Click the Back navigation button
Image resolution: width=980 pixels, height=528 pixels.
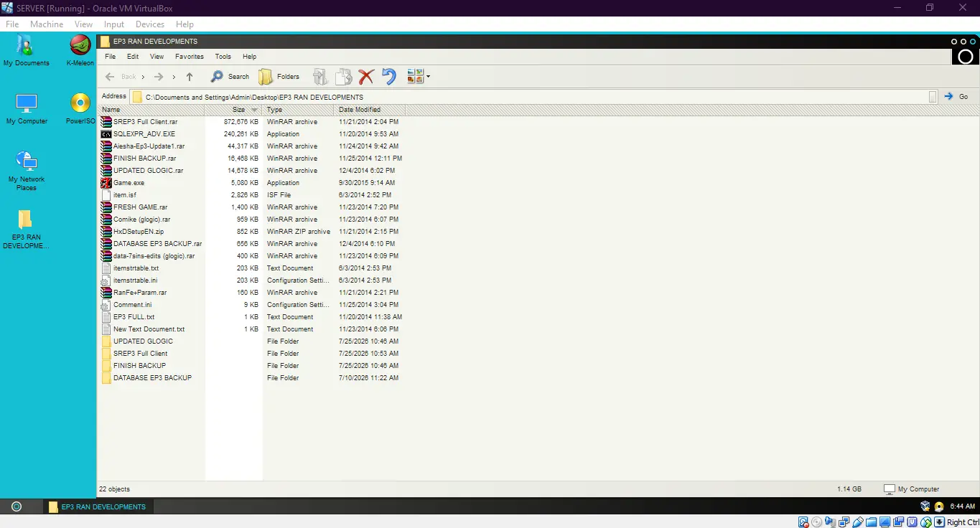click(121, 77)
